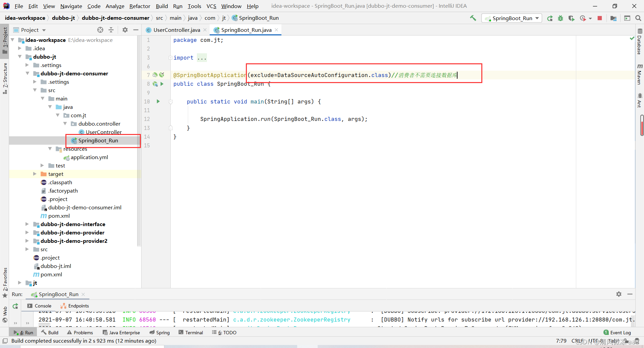This screenshot has width=644, height=348.
Task: Expand the profiler options dropdown arrow
Action: [590, 18]
